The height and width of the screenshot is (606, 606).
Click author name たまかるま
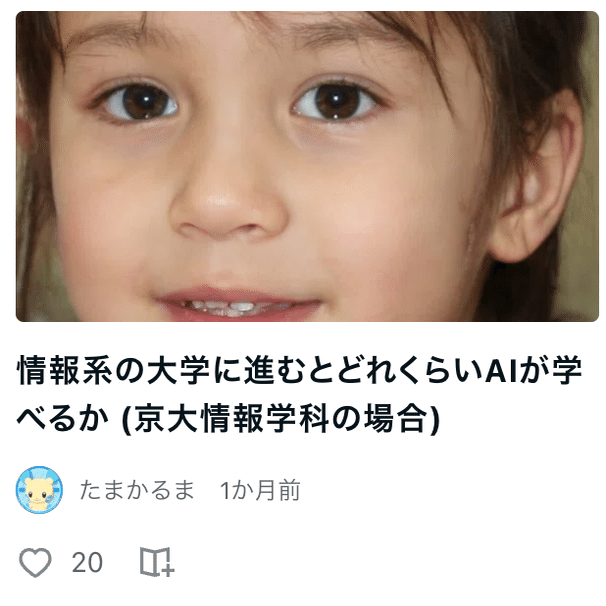click(x=137, y=490)
